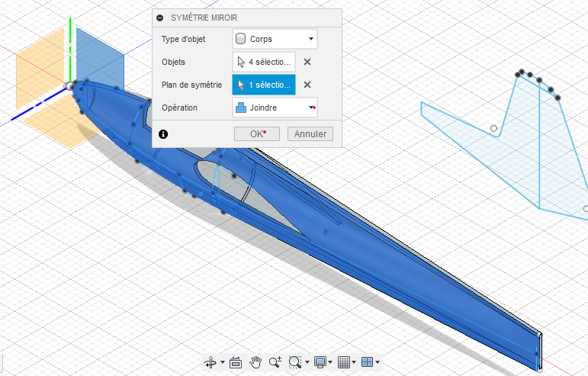Select the Pan hand tool

(x=255, y=362)
